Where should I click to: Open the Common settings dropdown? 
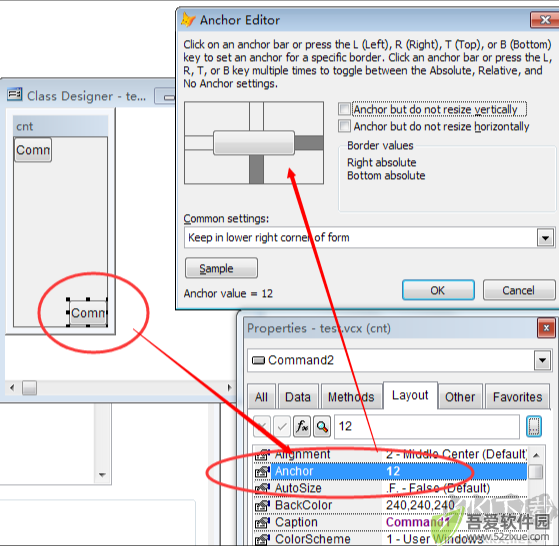(545, 238)
